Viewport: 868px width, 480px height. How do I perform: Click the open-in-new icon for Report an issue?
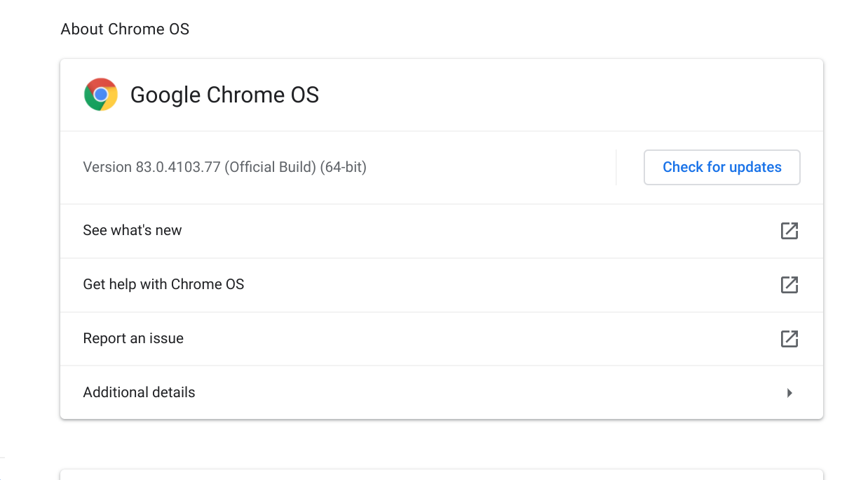tap(789, 338)
